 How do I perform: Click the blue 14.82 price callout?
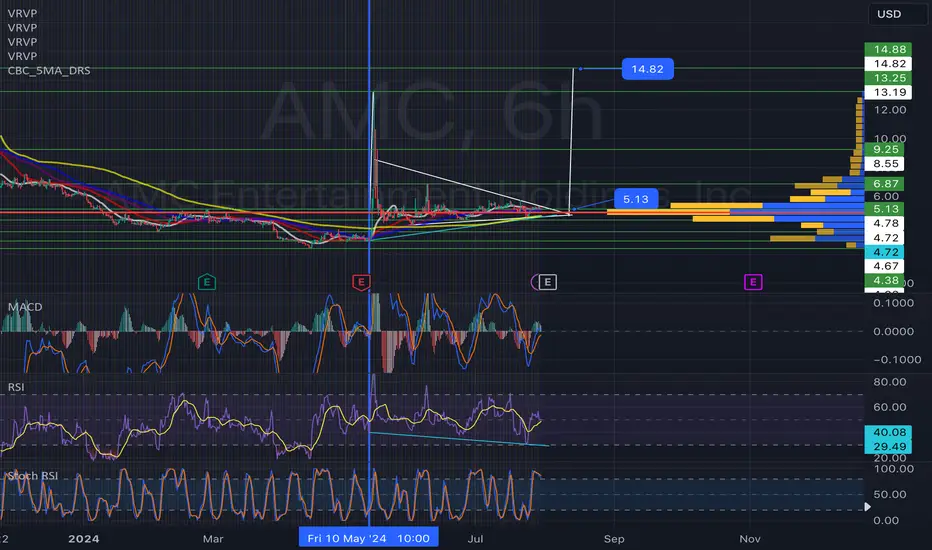pos(647,69)
